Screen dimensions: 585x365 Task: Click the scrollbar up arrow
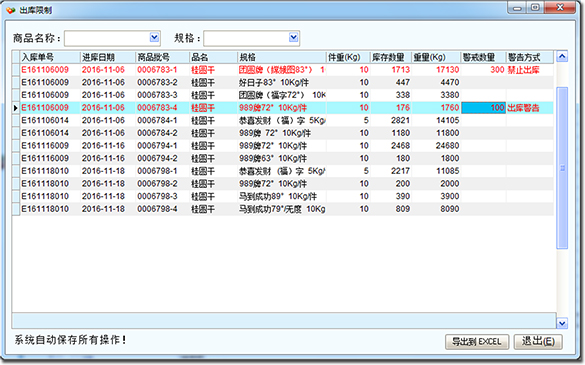coord(562,57)
